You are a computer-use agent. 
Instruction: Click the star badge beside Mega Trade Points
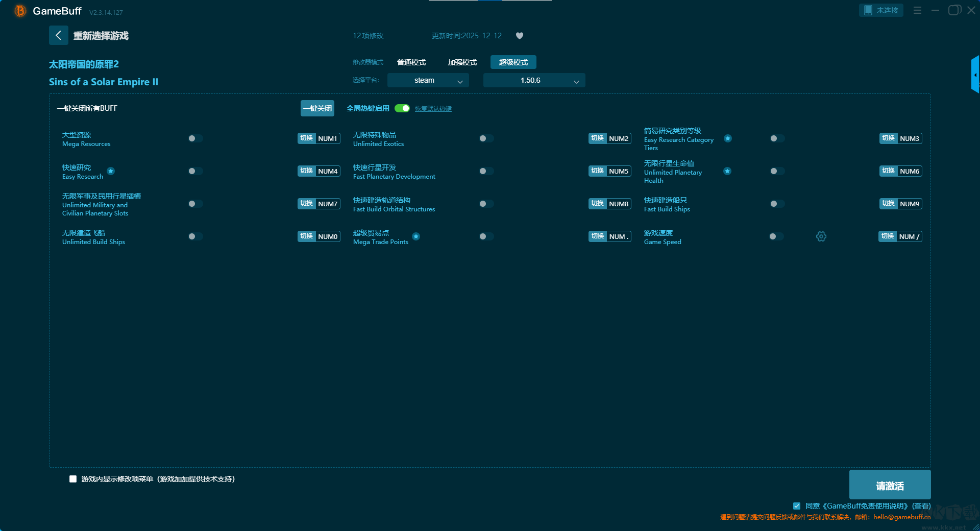click(416, 236)
